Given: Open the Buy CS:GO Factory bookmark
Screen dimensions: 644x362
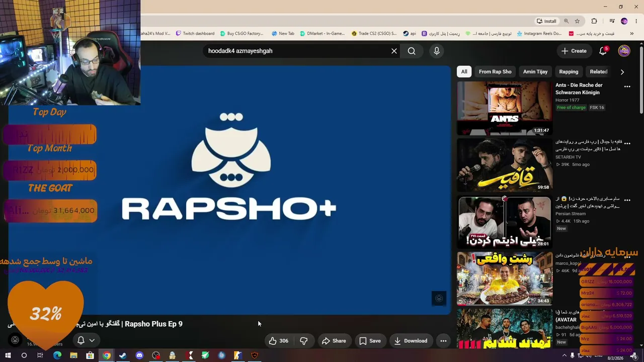Looking at the screenshot, I should [x=241, y=34].
